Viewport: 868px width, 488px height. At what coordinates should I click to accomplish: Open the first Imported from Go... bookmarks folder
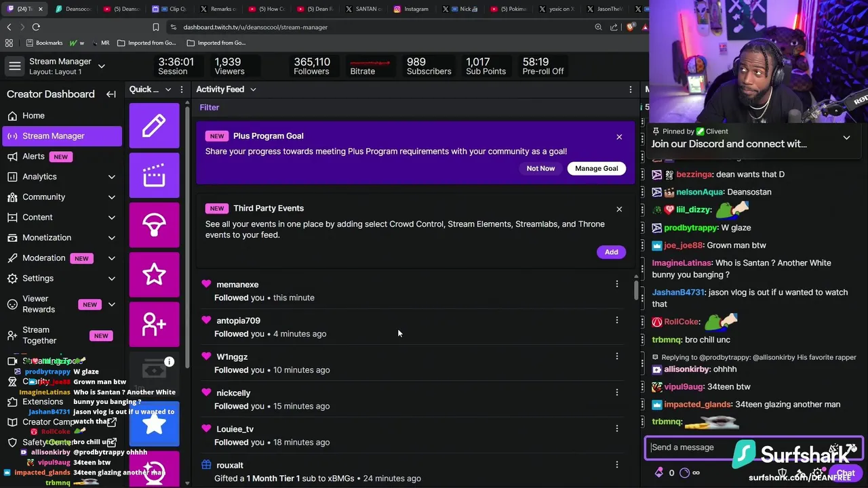pos(148,43)
